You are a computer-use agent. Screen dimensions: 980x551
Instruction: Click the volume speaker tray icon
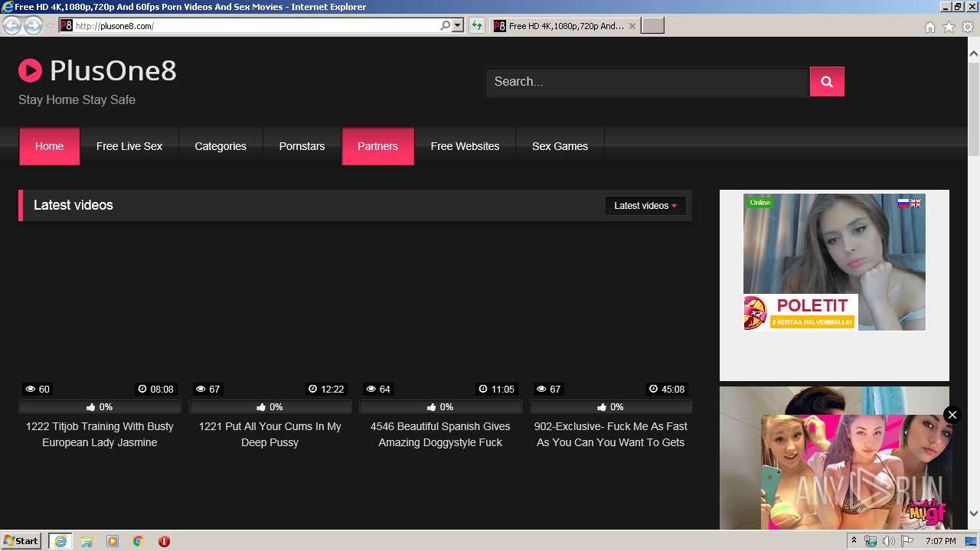(x=888, y=541)
